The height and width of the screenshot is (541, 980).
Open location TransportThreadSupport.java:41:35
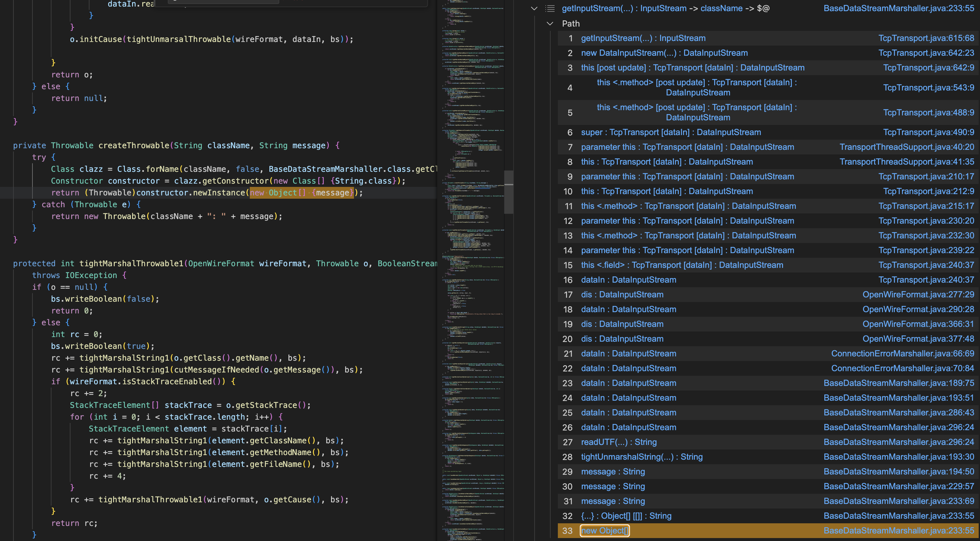point(907,162)
